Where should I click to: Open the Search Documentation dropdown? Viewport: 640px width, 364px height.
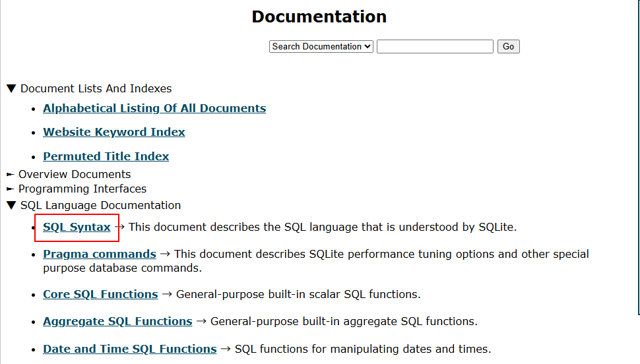click(321, 47)
